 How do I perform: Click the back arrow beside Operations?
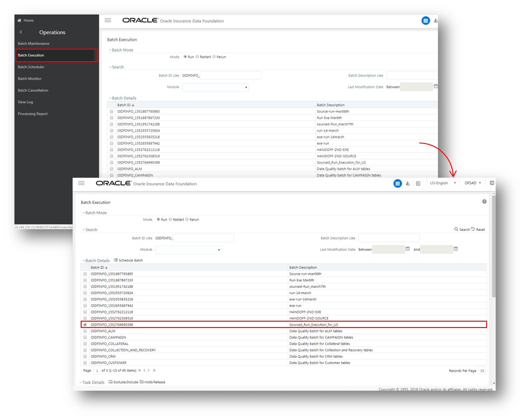coord(21,32)
